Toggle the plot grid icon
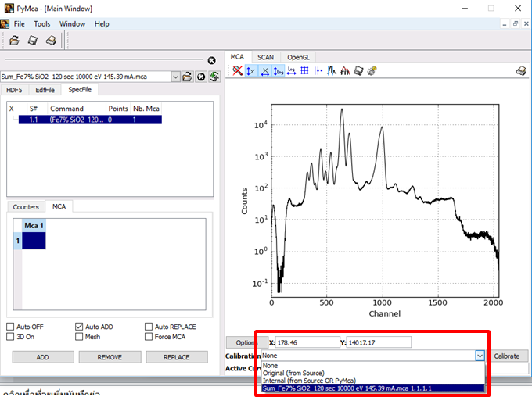The image size is (532, 397). 304,70
